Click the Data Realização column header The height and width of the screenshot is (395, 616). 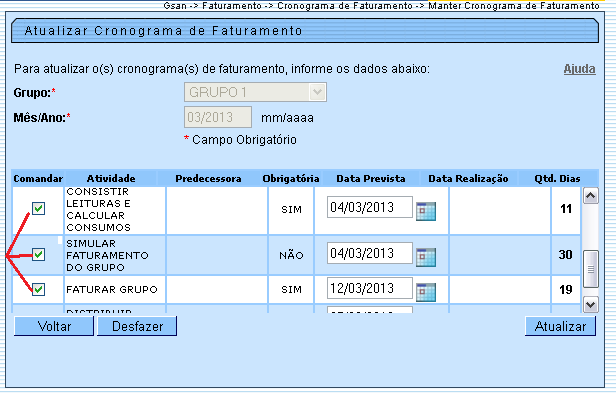[x=468, y=178]
